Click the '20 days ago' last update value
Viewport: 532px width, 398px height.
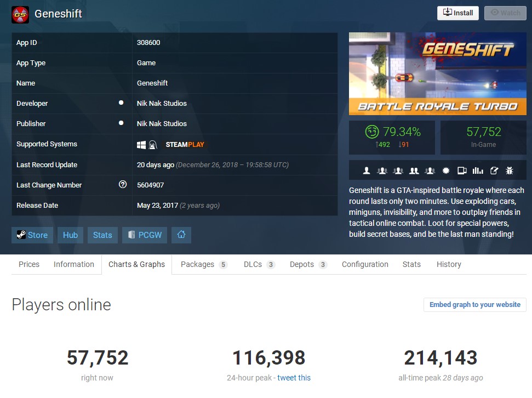[x=156, y=164]
